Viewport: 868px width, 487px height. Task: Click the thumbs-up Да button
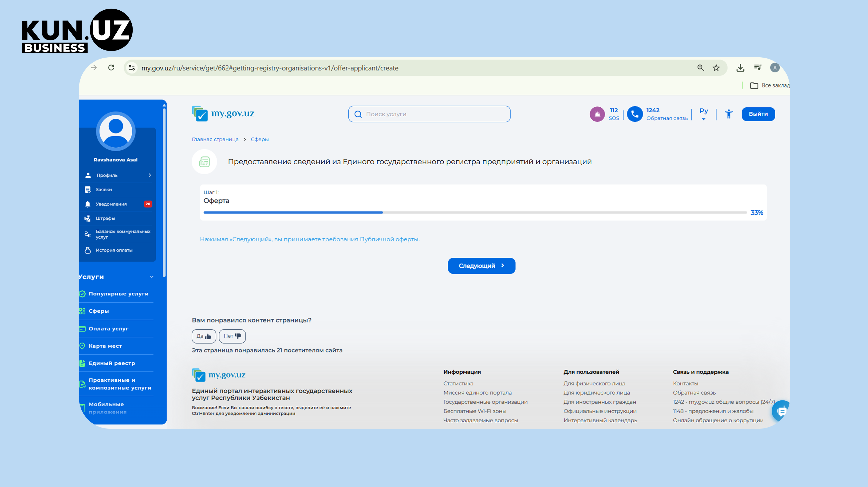[x=204, y=336]
